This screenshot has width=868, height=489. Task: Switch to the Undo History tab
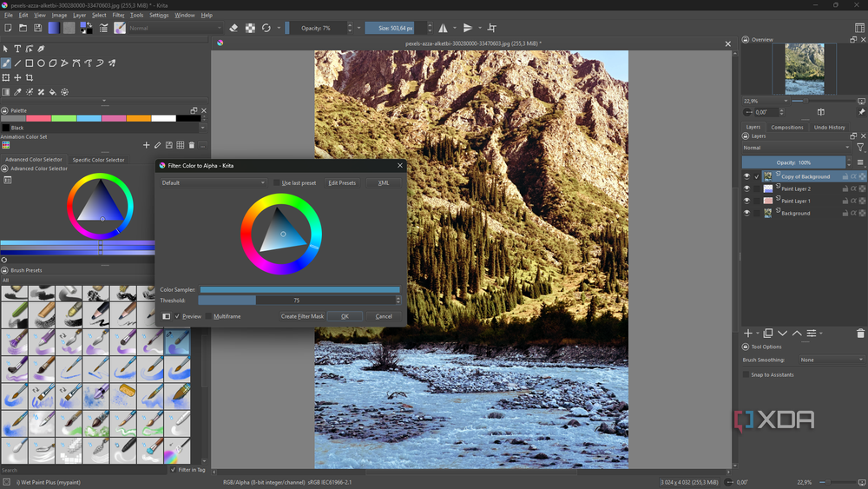pyautogui.click(x=829, y=128)
